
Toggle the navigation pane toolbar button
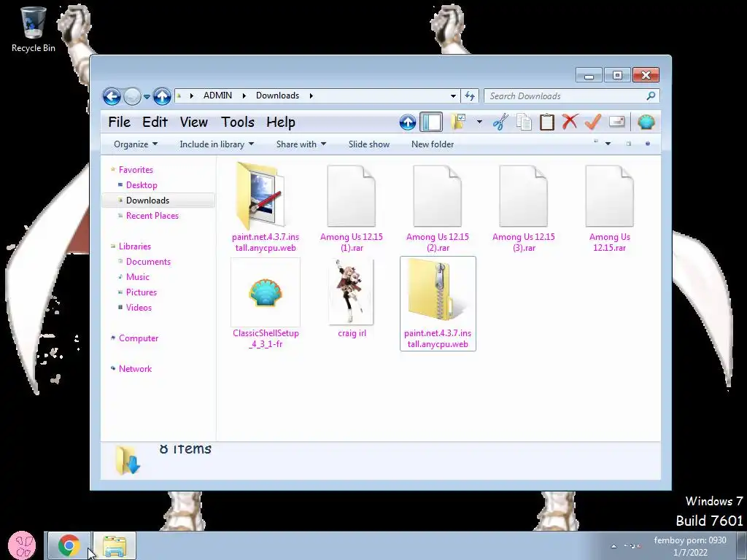pos(431,122)
